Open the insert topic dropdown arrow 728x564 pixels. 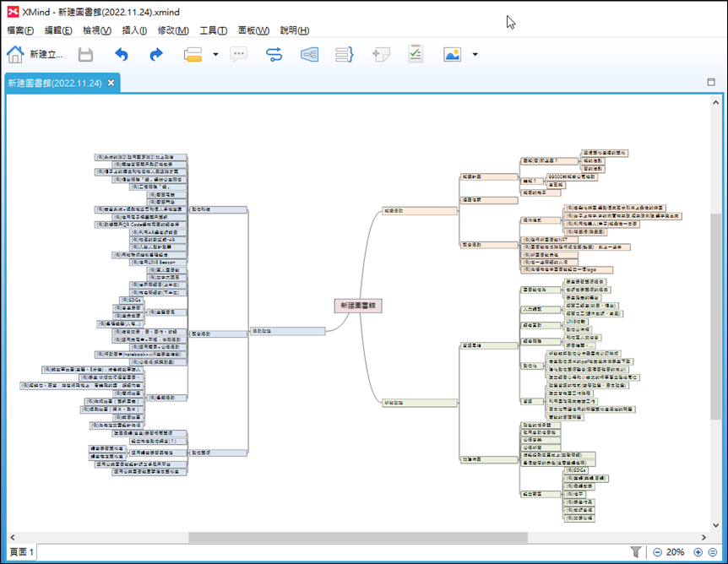[x=215, y=55]
